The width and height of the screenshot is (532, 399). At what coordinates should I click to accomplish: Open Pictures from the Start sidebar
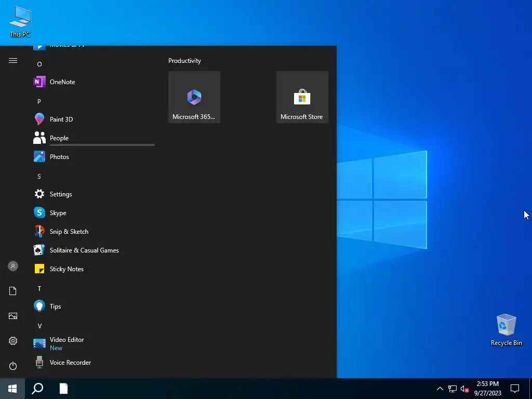pyautogui.click(x=13, y=316)
